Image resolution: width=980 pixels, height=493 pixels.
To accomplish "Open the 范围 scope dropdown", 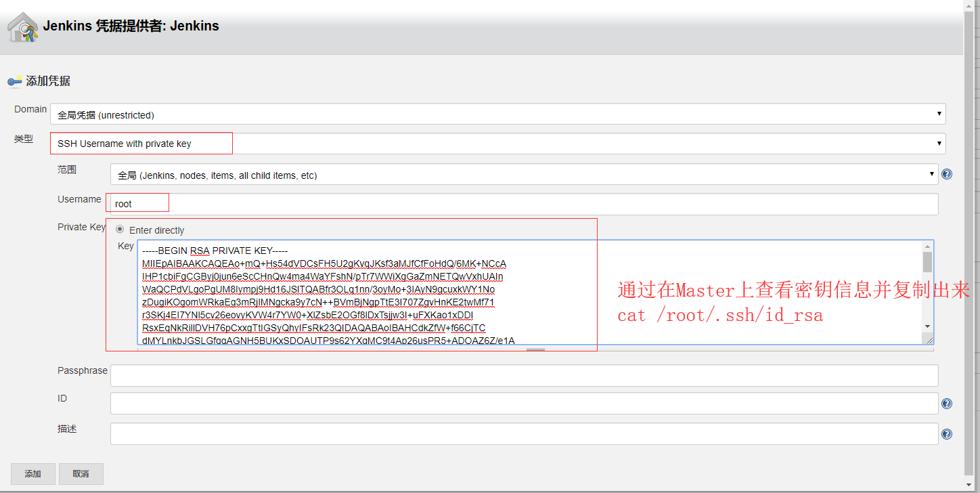I will (524, 175).
